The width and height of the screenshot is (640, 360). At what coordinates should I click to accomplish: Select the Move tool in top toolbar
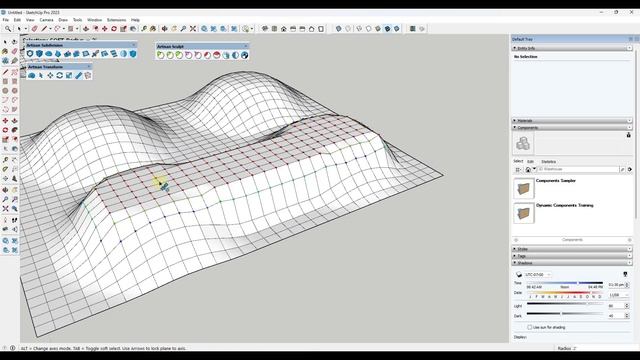coord(104,29)
